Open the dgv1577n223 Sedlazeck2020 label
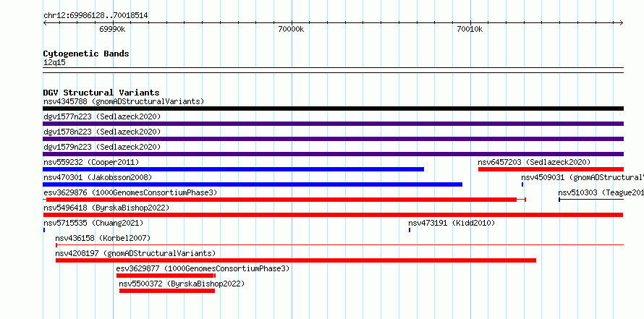This screenshot has height=319, width=644. (x=102, y=116)
